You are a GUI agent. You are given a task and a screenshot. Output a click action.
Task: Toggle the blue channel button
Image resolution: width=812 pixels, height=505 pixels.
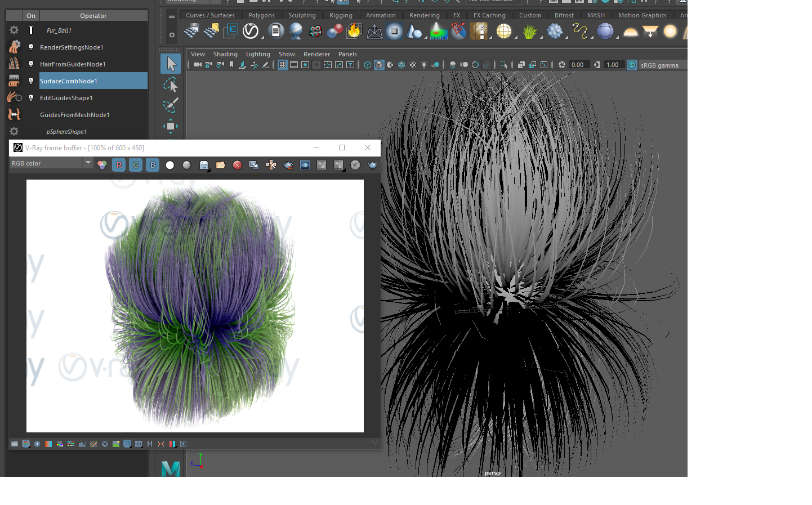[x=153, y=165]
